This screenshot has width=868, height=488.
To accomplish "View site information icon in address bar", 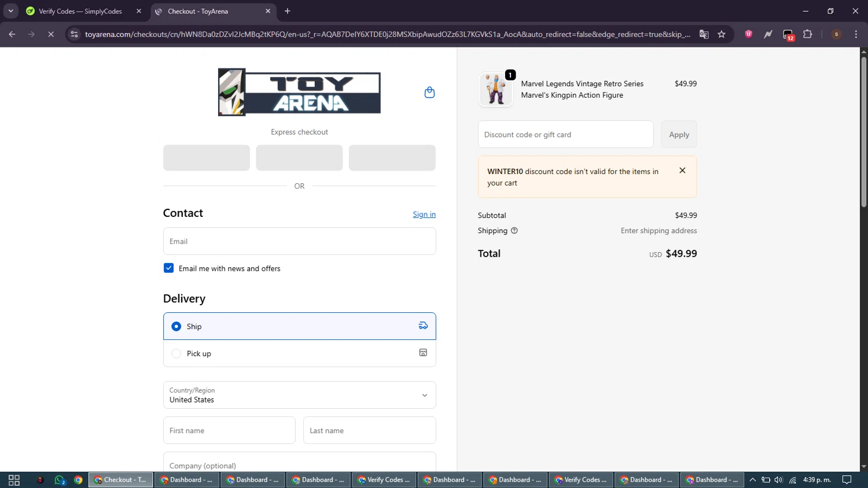I will pyautogui.click(x=74, y=34).
